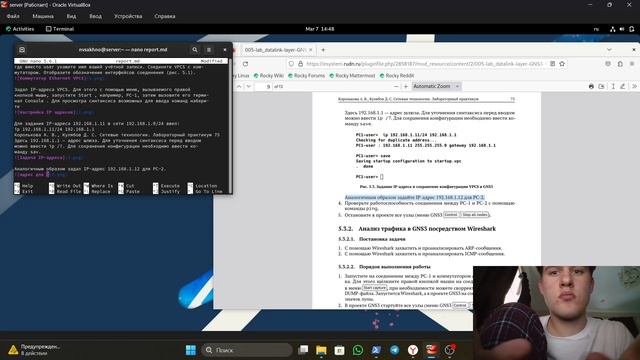The height and width of the screenshot is (360, 640).
Task: Open the Rocky Mattermost bookmark
Action: click(x=352, y=76)
